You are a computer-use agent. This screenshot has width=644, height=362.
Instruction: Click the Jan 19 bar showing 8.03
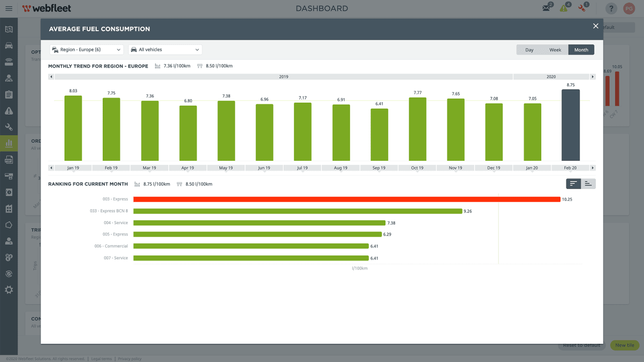click(73, 128)
